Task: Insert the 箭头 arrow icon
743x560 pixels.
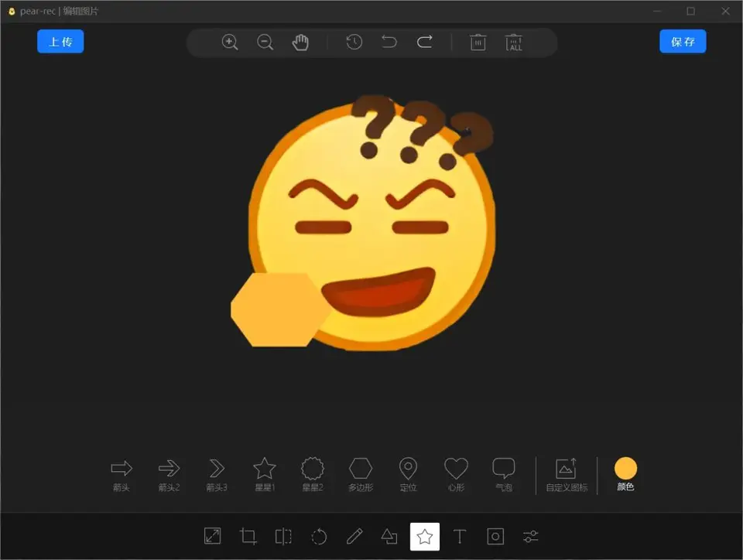Action: coord(122,474)
